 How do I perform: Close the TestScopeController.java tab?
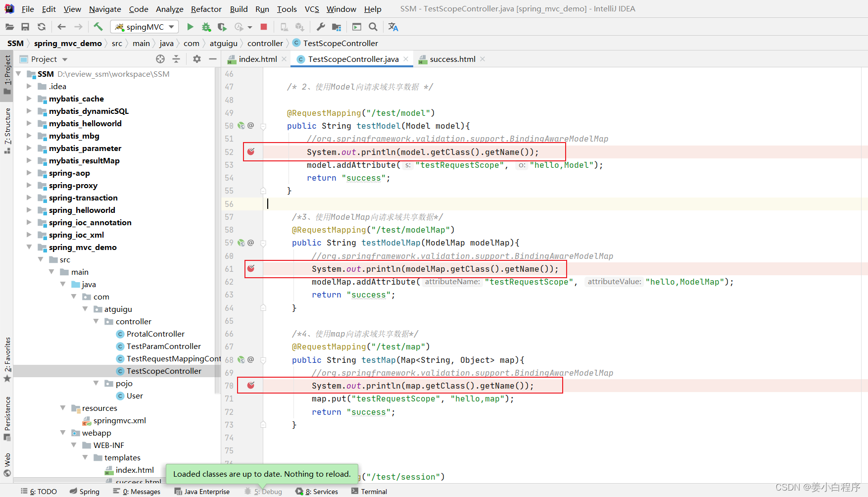[x=406, y=59]
